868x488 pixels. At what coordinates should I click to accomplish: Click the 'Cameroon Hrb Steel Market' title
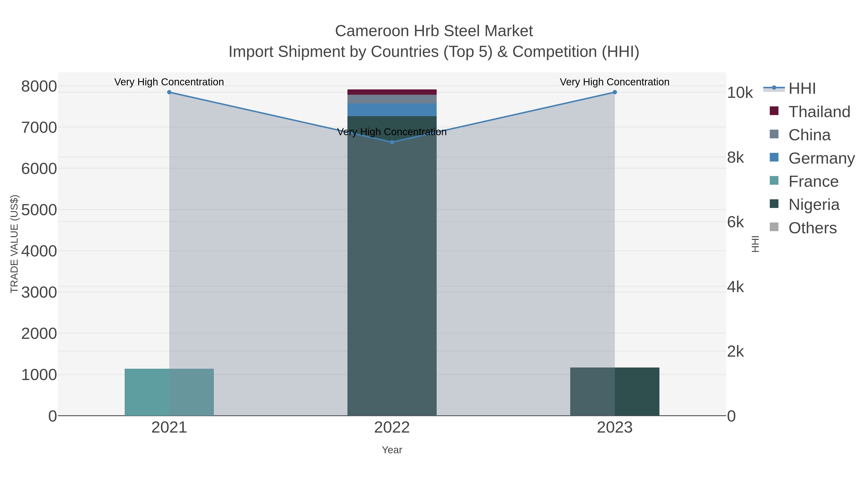coord(434,31)
